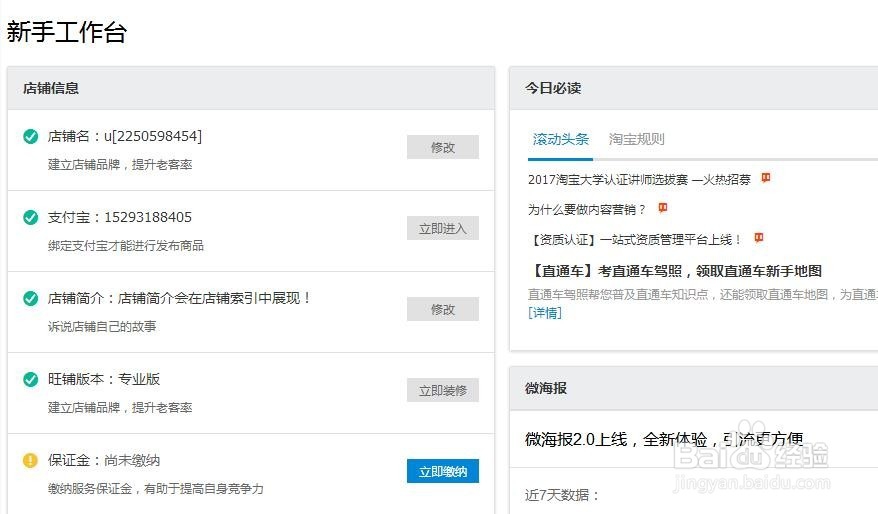Click 修改 button for 店铺名
Screen dimensions: 878x514
coord(443,147)
